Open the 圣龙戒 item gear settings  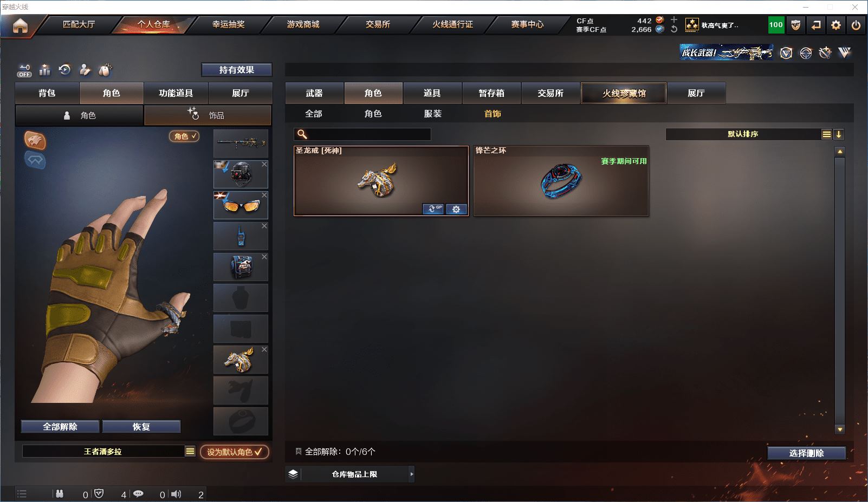point(456,209)
